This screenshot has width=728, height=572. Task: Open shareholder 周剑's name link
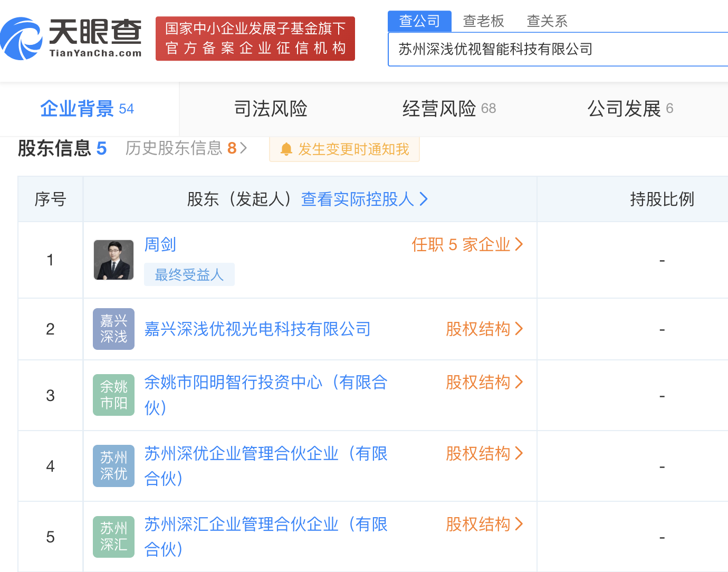[x=160, y=244]
